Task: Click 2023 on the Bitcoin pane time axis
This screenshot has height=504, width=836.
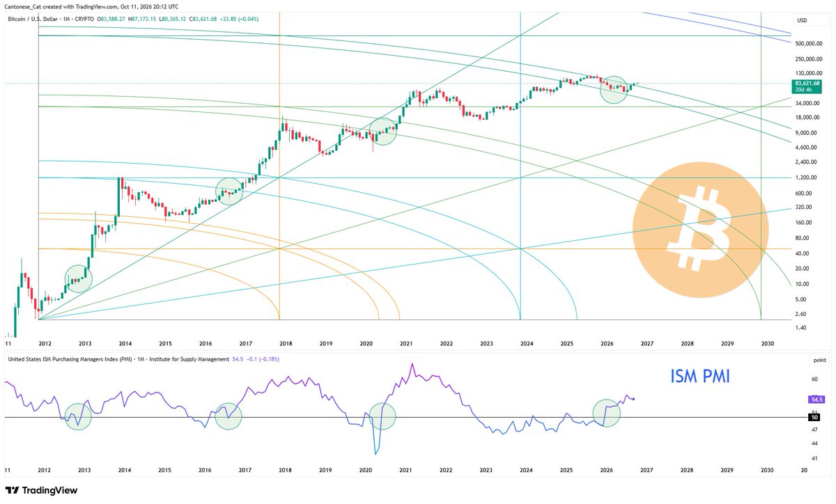Action: pyautogui.click(x=486, y=344)
